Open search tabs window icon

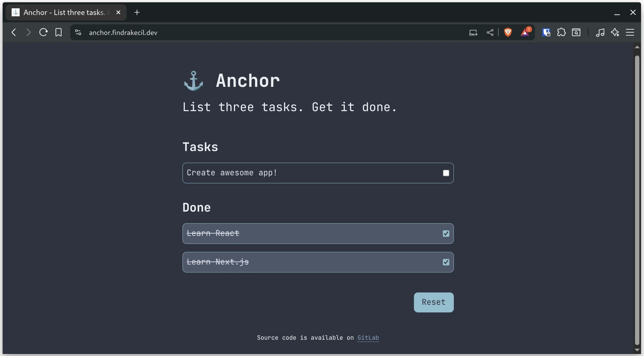(x=577, y=32)
